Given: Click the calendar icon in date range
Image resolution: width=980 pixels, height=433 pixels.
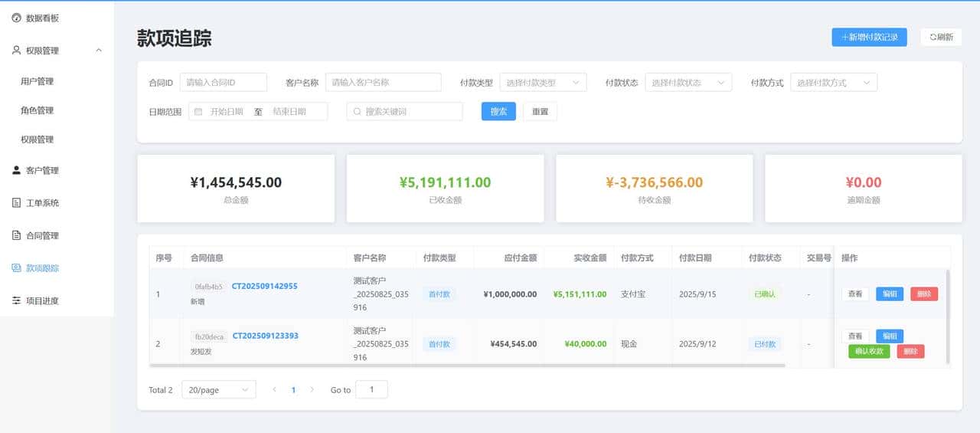Looking at the screenshot, I should pos(198,111).
